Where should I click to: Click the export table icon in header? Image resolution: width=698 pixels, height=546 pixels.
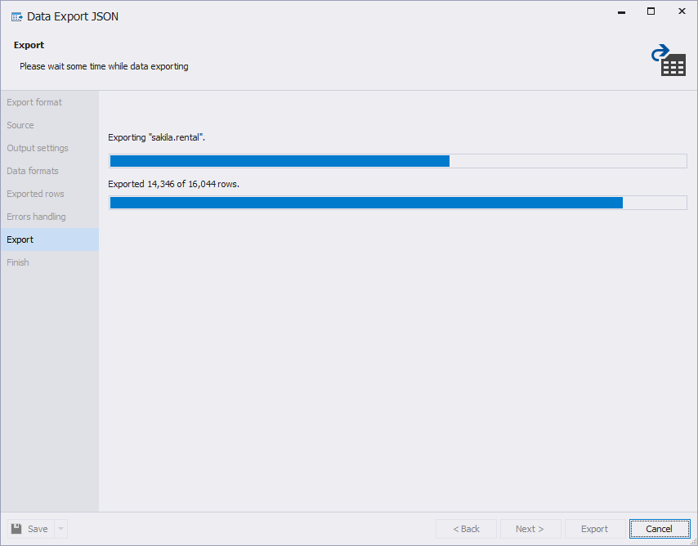click(x=668, y=60)
